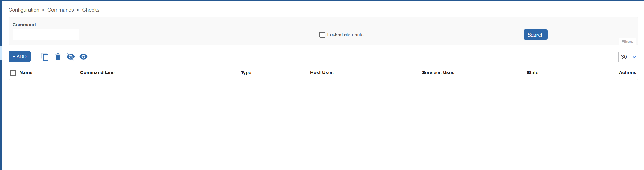Click the Filters label tab
The height and width of the screenshot is (170, 644).
[627, 42]
